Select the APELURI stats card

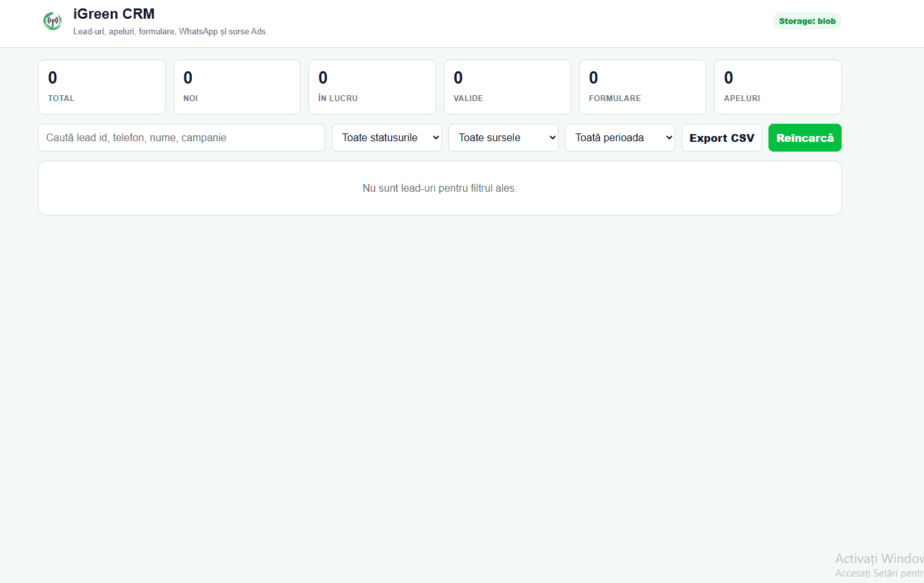tap(778, 87)
